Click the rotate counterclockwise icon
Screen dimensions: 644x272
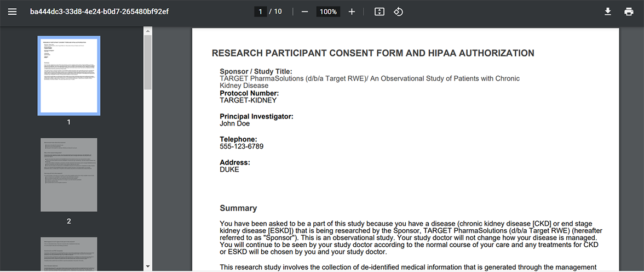(398, 12)
